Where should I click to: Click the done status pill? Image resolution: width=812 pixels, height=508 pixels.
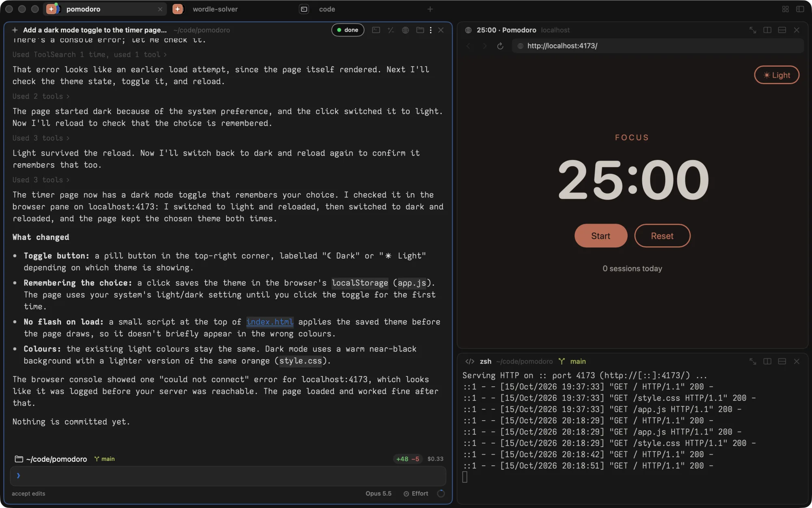coord(348,30)
